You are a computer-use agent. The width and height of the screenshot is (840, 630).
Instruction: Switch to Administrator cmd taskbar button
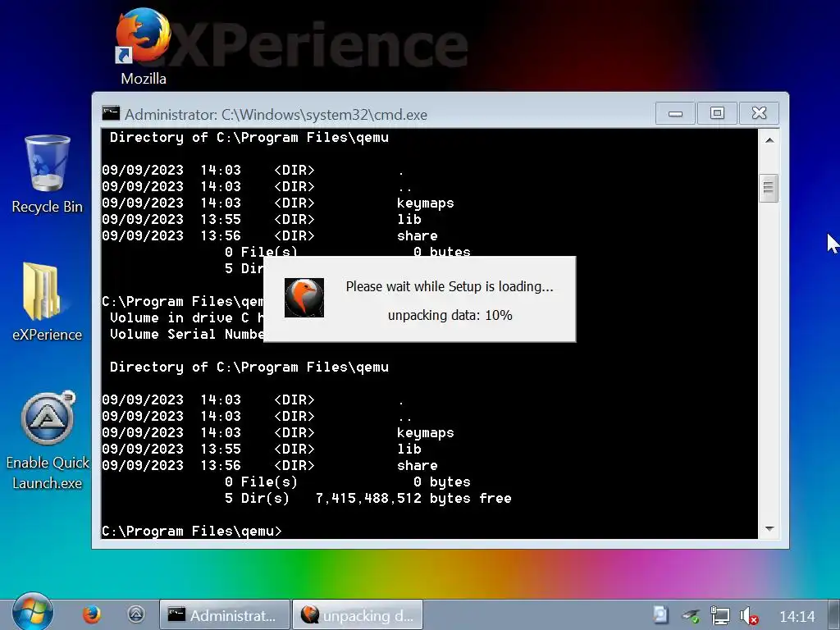225,615
